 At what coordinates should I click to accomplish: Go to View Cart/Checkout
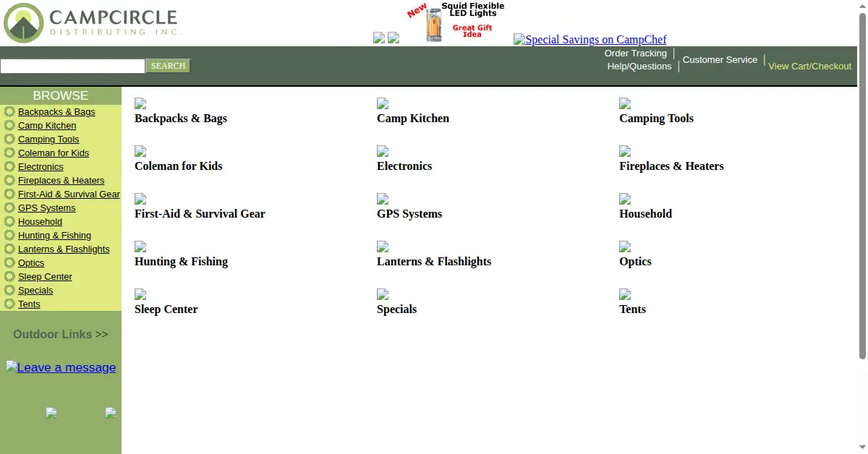pyautogui.click(x=809, y=67)
